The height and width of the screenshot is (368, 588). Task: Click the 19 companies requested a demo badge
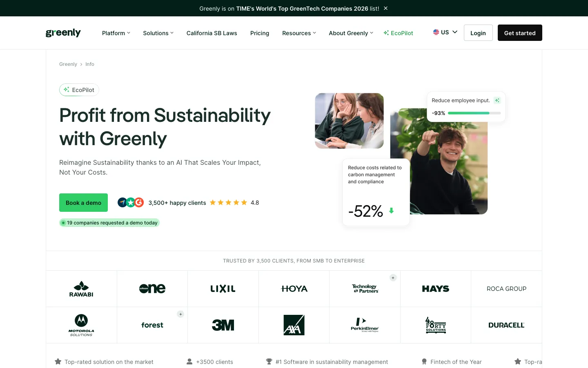point(109,223)
